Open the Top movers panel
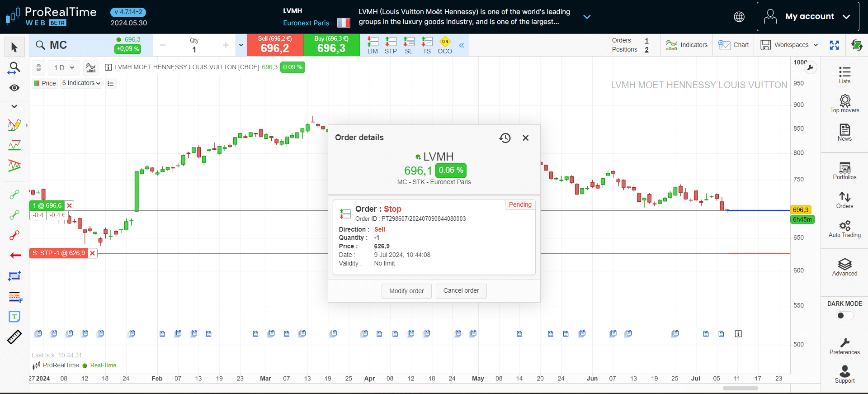Image resolution: width=868 pixels, height=394 pixels. tap(844, 104)
